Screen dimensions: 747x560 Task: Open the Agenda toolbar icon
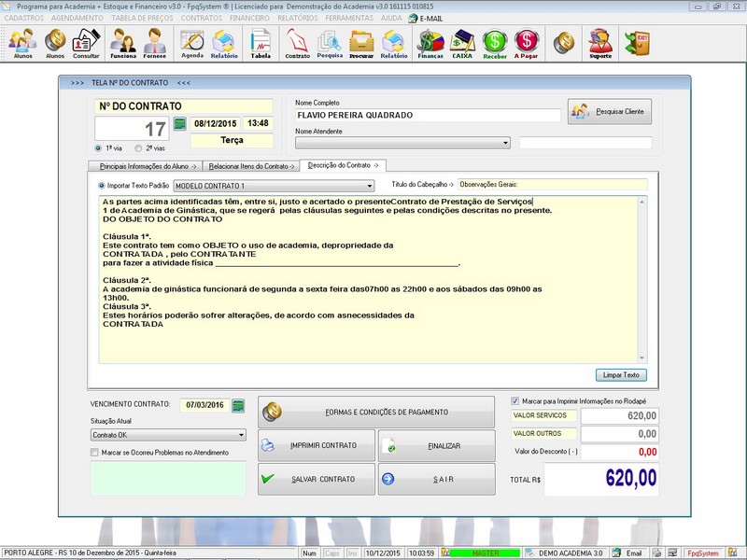click(x=192, y=43)
